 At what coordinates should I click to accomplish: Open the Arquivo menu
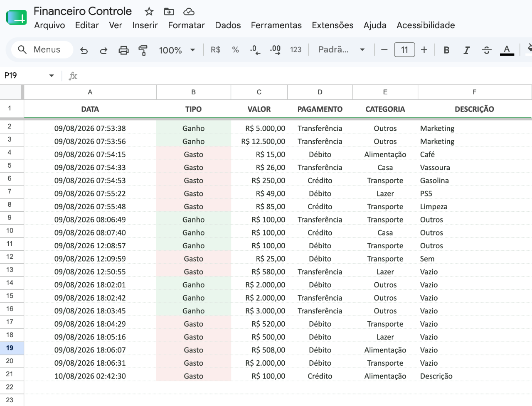(x=49, y=25)
